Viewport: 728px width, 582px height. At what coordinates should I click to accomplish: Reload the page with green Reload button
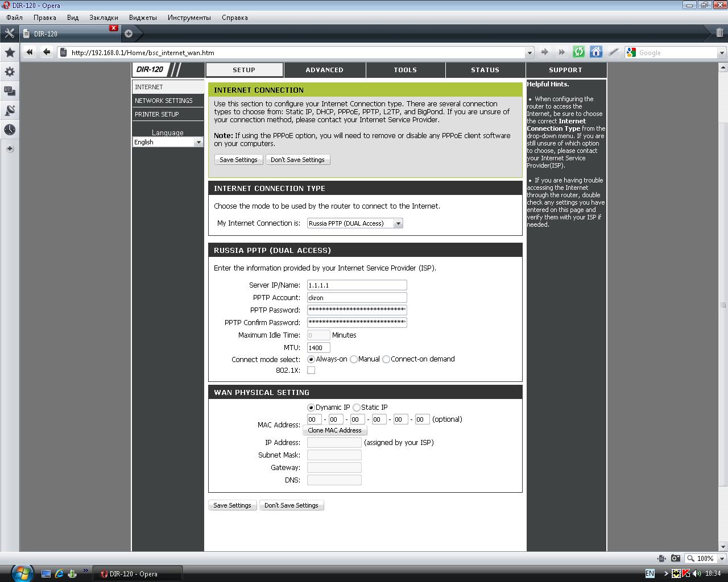pos(578,52)
